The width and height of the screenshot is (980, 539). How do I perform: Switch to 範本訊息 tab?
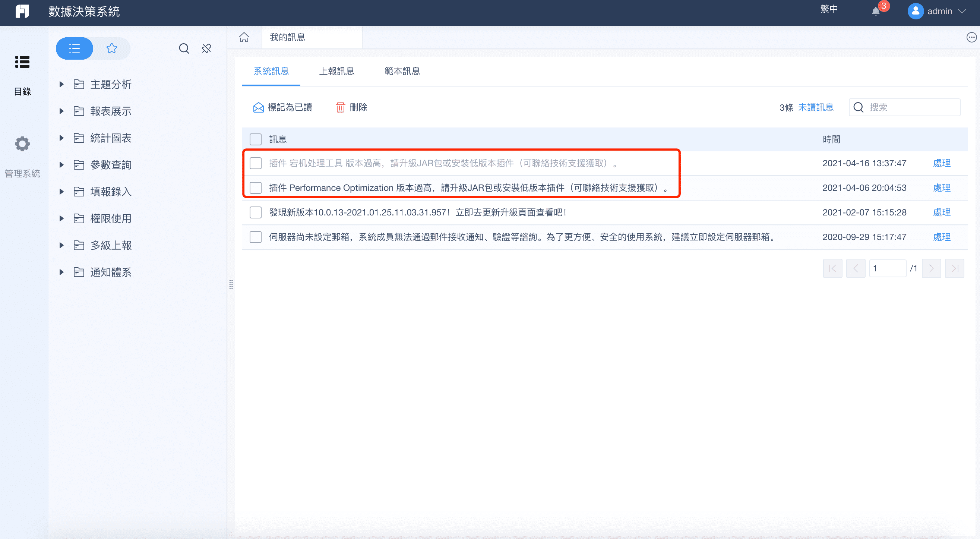pos(402,71)
